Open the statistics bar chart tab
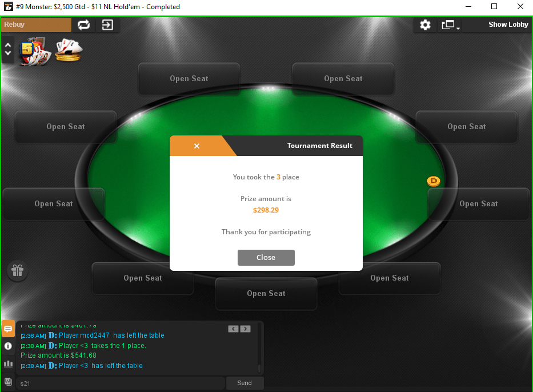The height and width of the screenshot is (392, 533). pyautogui.click(x=8, y=364)
